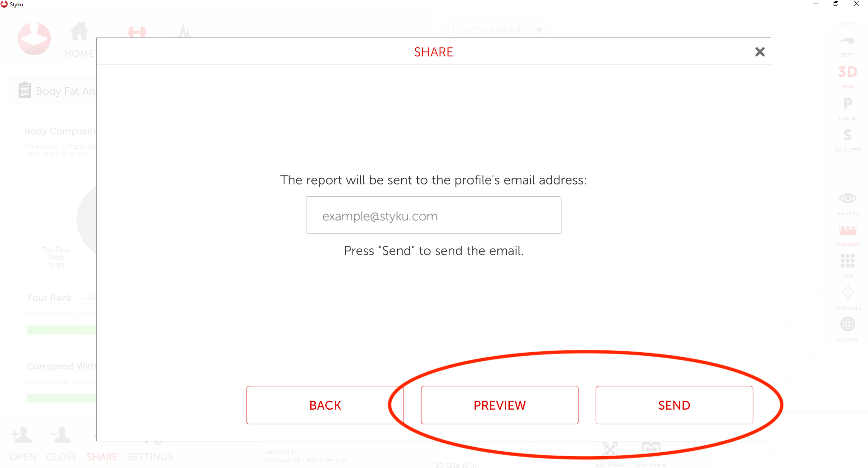
Task: Select the Profile view icon
Action: point(847,104)
